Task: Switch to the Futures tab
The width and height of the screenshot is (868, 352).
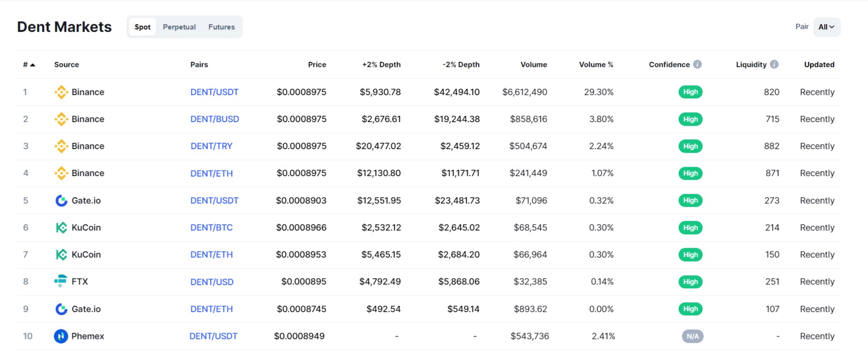Action: click(x=222, y=27)
